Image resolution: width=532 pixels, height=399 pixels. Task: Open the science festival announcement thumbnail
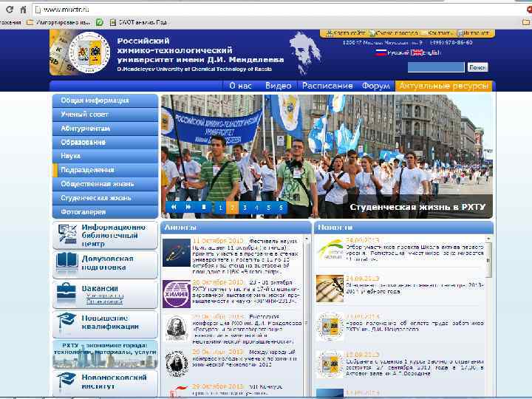(177, 253)
